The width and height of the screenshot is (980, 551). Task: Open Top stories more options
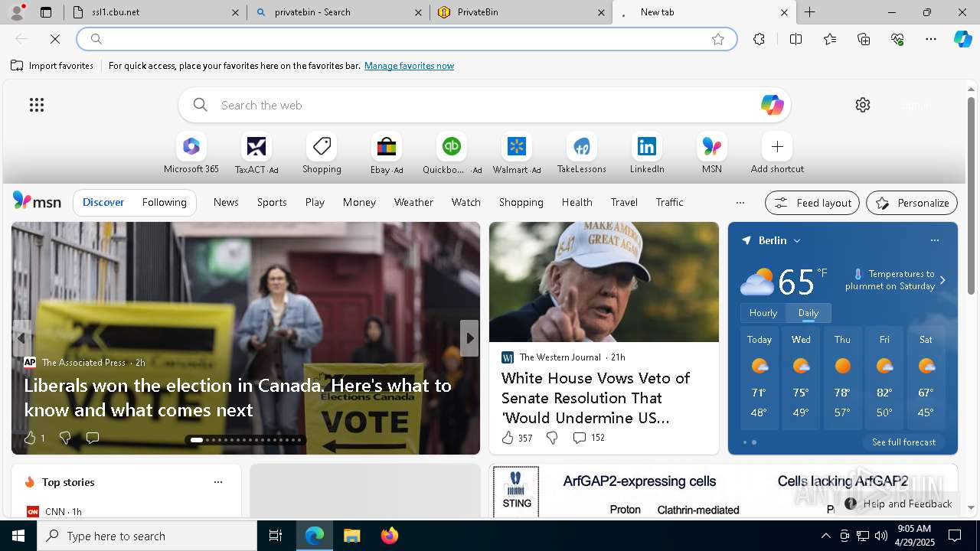coord(218,482)
